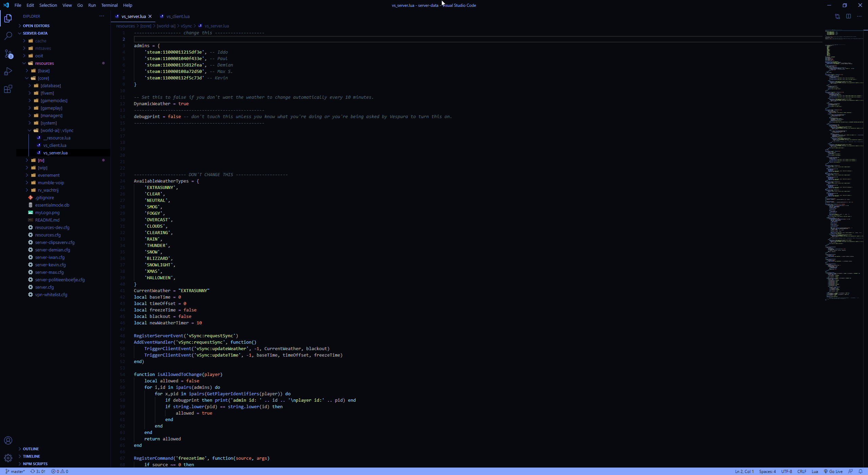
Task: Expand the OUTLINE section
Action: [x=31, y=449]
